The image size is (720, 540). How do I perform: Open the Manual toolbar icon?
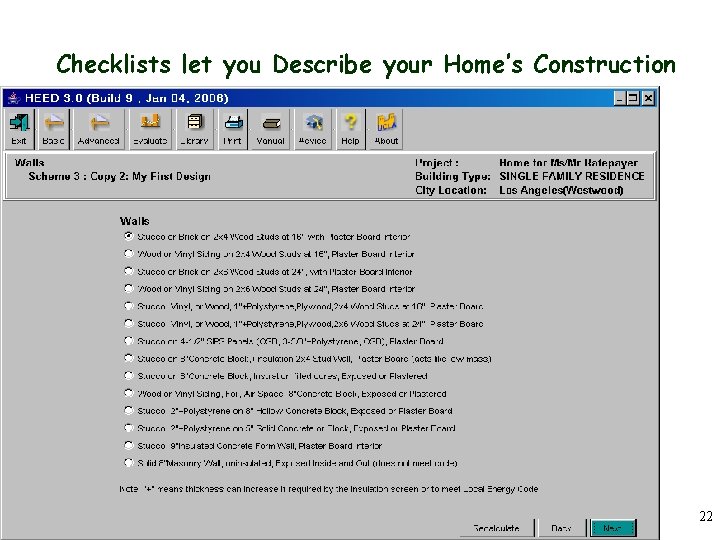pos(270,129)
